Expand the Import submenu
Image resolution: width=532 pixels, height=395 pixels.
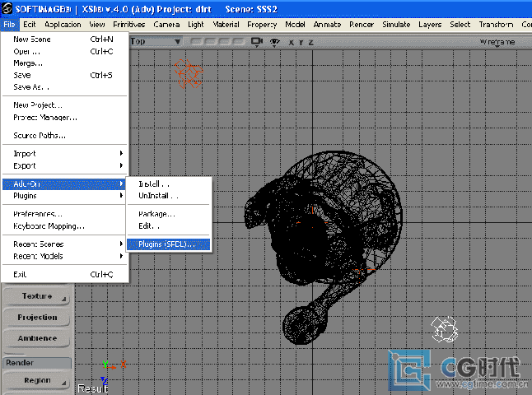(64, 154)
